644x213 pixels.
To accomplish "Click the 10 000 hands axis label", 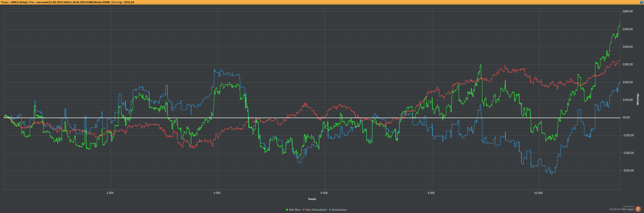I will (538, 193).
